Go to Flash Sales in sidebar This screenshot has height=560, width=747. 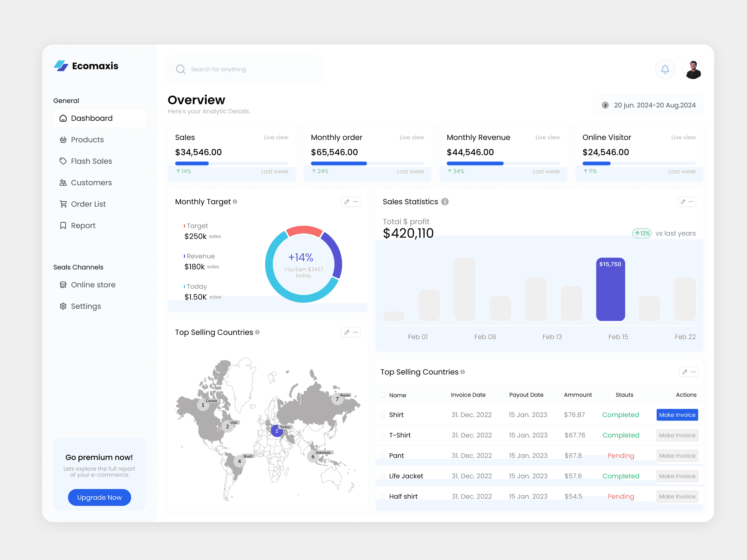91,161
